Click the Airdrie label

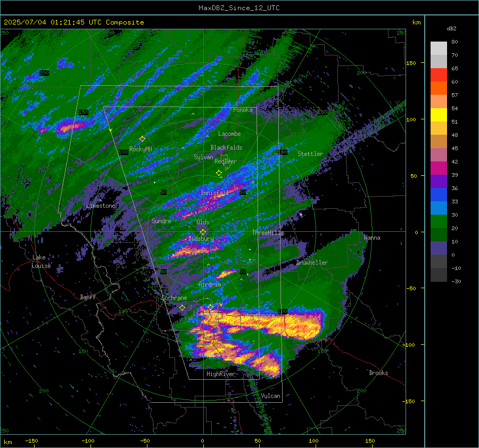pyautogui.click(x=210, y=284)
